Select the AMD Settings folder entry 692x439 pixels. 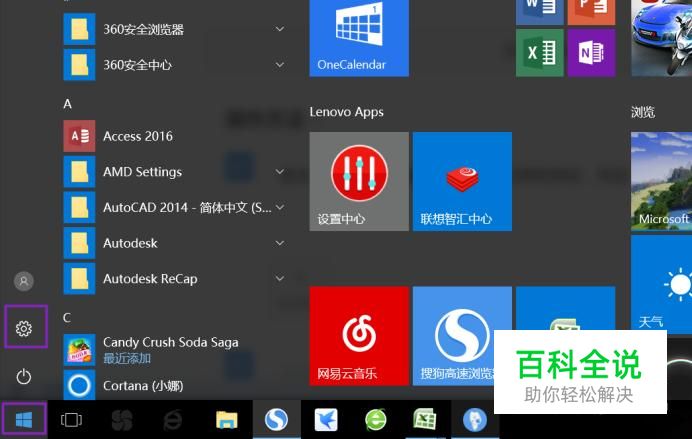pos(177,172)
